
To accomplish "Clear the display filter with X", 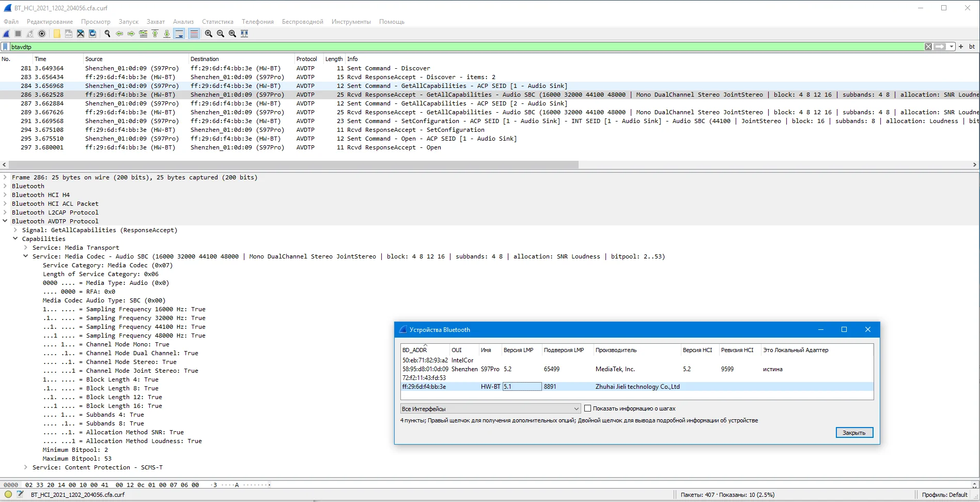I will [928, 47].
